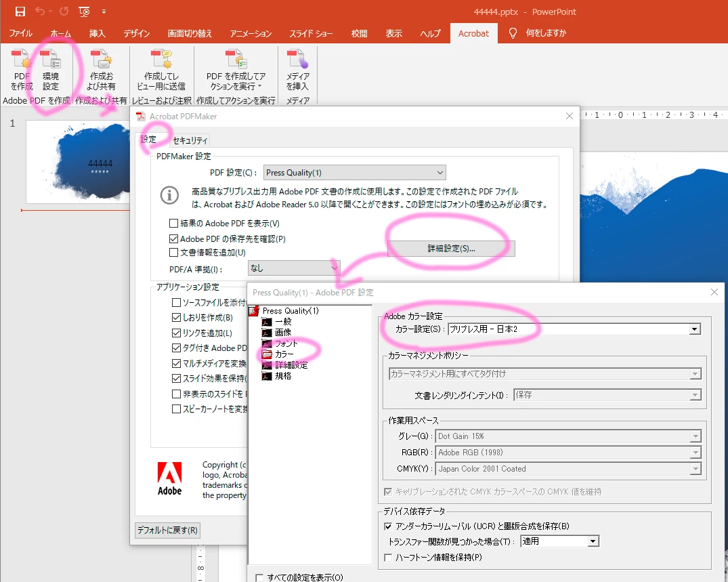Open PDF設定 Press Quality(1) dropdown
Screen dimensions: 728x582
click(355, 173)
